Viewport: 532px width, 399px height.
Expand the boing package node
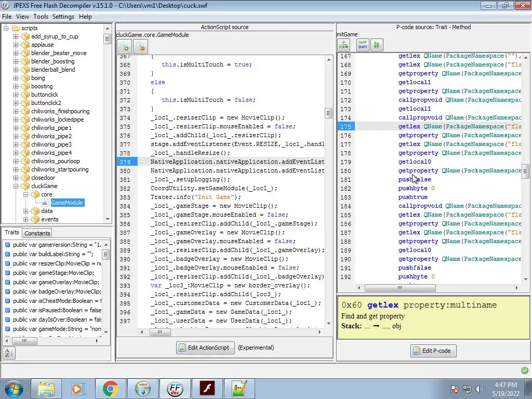click(16, 78)
